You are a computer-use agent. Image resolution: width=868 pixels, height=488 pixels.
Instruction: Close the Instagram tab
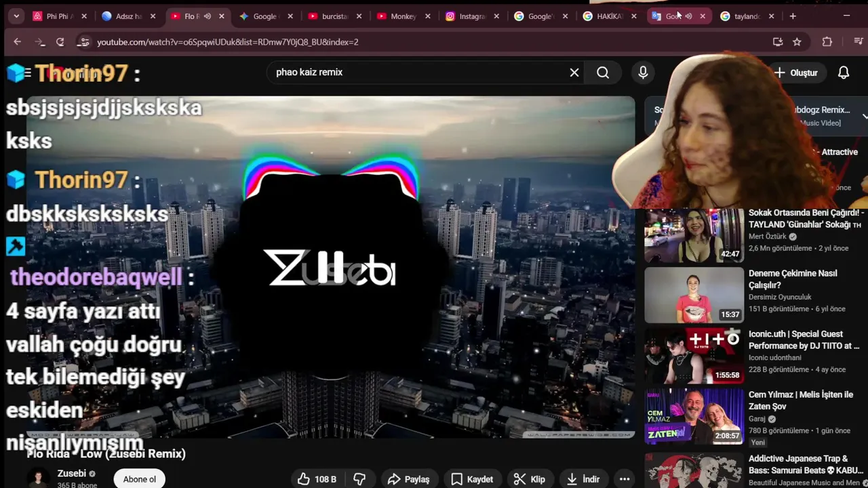tap(496, 16)
